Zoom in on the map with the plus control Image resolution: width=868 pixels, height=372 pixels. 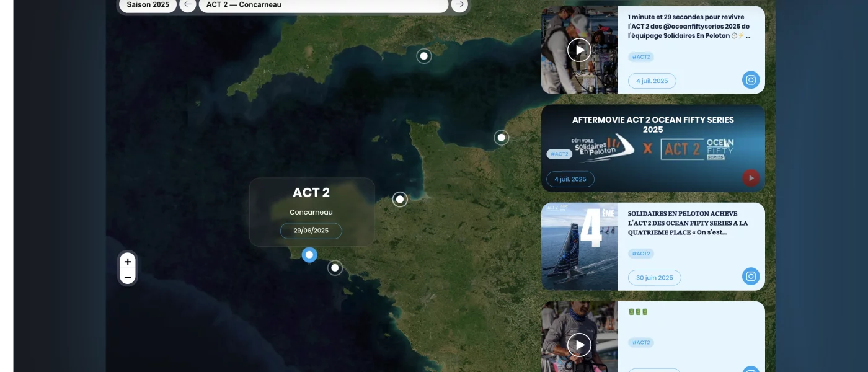127,261
